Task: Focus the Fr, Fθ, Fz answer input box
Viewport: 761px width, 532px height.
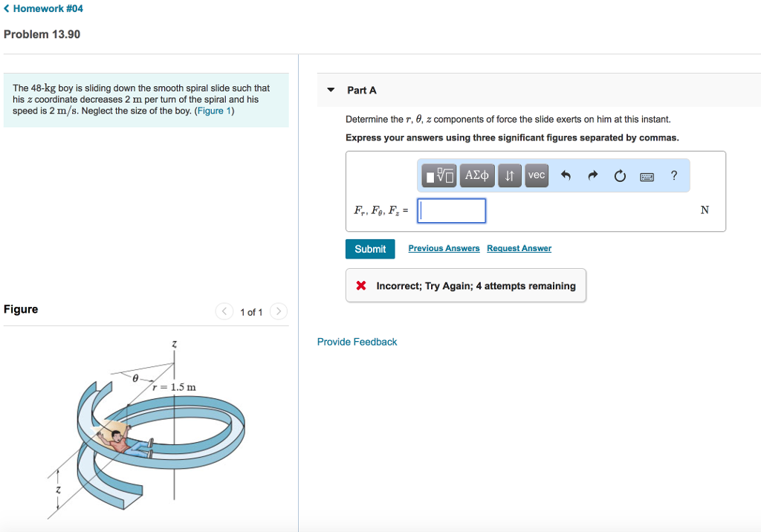Action: [452, 210]
